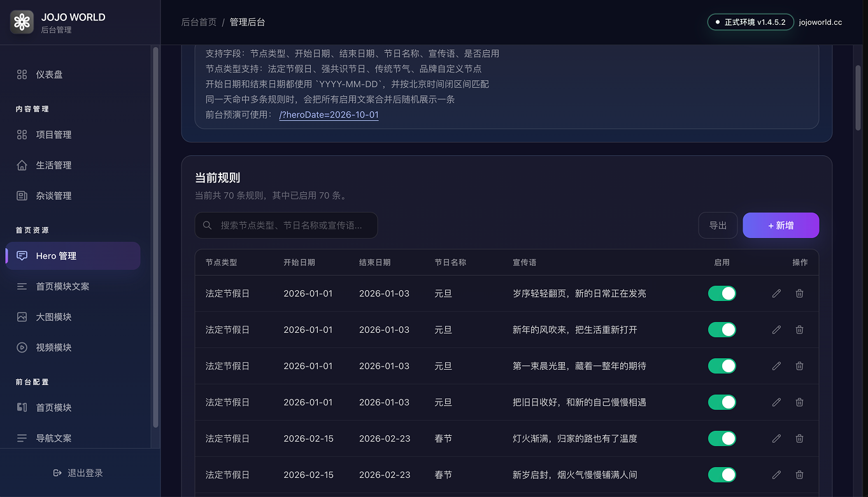Click the 仪表盘 grid icon

(x=22, y=74)
